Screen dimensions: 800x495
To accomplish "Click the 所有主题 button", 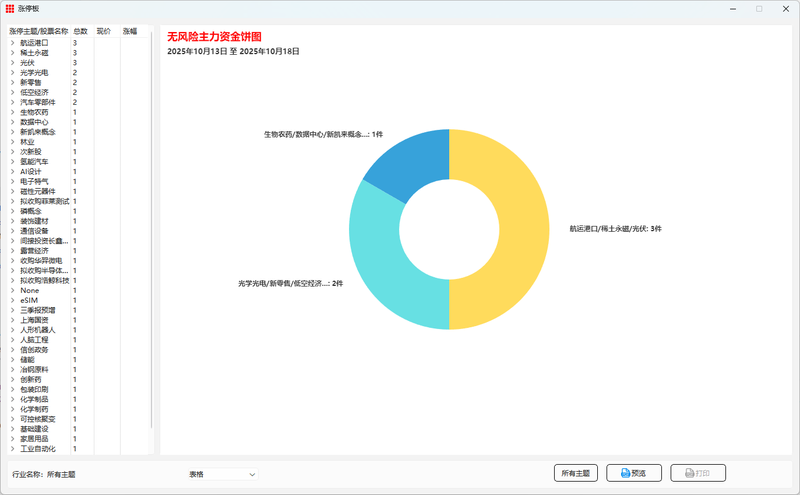I will [x=576, y=473].
